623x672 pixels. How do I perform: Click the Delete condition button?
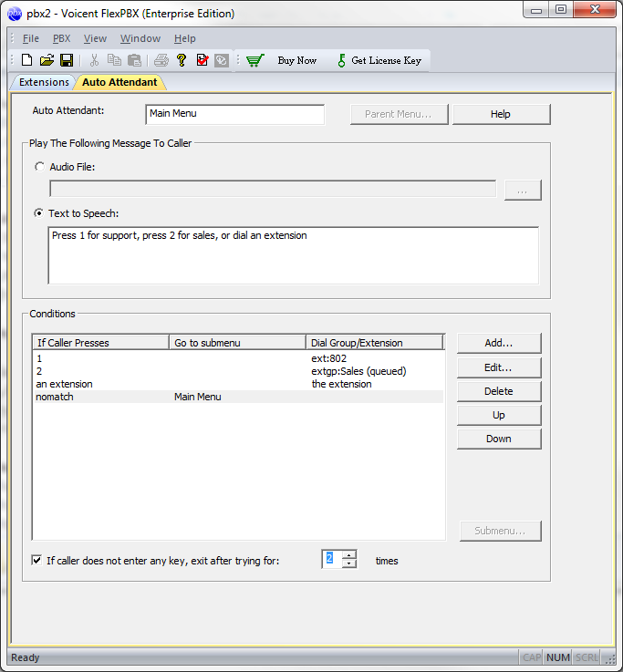498,391
